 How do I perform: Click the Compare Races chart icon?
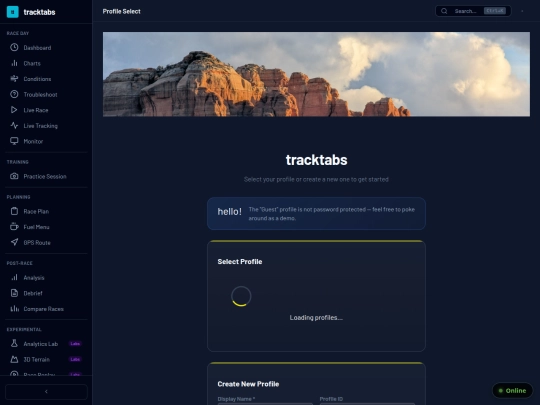click(14, 309)
